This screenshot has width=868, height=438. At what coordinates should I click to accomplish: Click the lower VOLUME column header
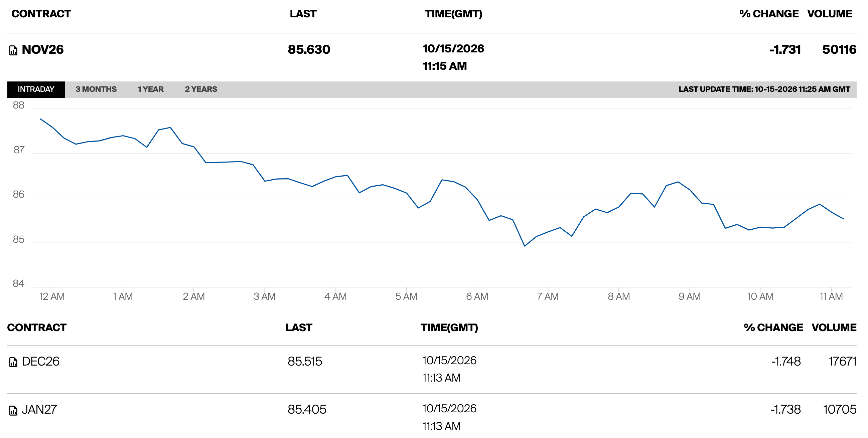[x=834, y=327]
